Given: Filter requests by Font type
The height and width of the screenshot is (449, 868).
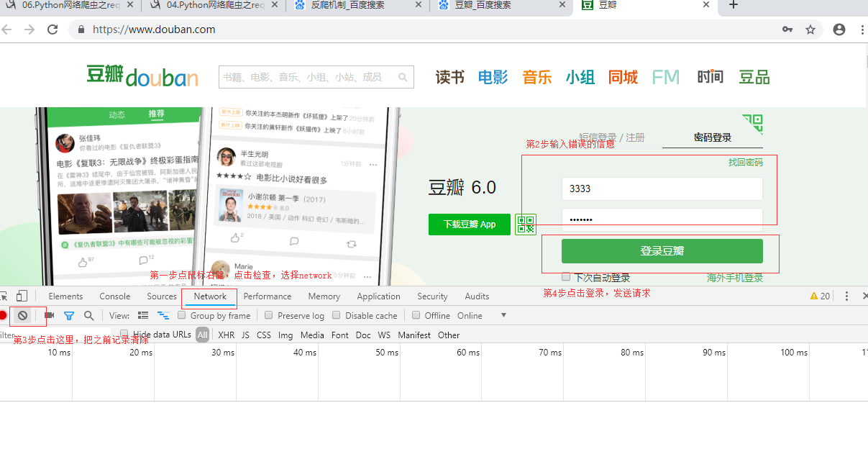Looking at the screenshot, I should pyautogui.click(x=340, y=335).
